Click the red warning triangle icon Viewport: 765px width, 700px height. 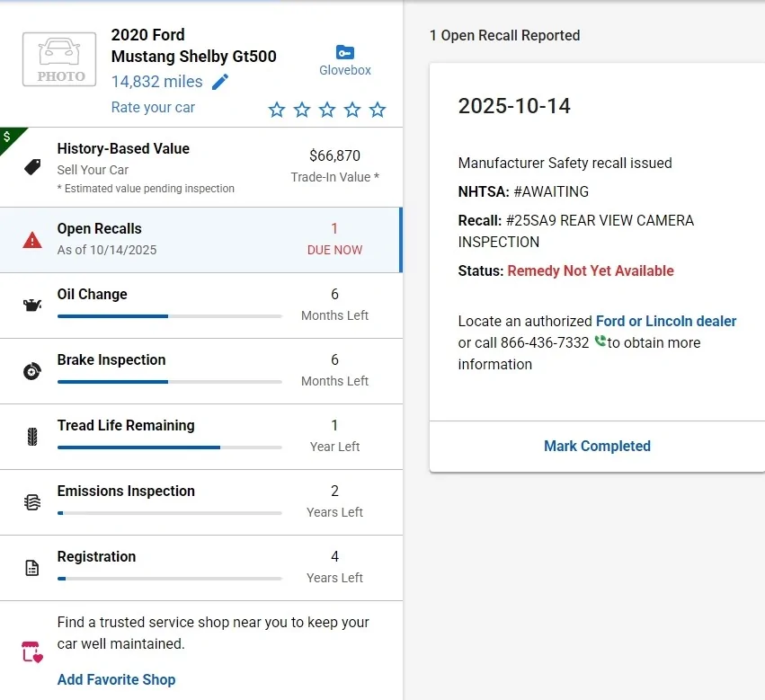pyautogui.click(x=32, y=240)
